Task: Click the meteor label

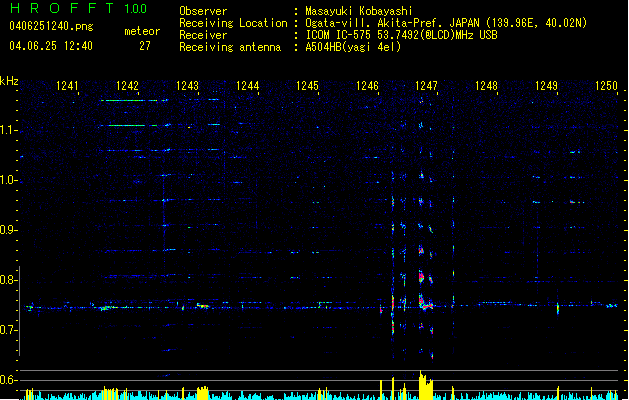Action: pyautogui.click(x=142, y=31)
